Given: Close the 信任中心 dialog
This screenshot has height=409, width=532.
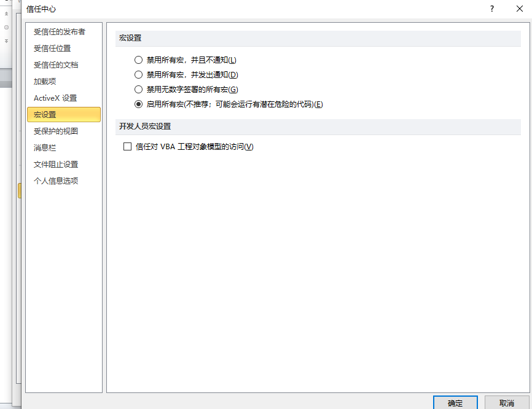Looking at the screenshot, I should tap(520, 9).
